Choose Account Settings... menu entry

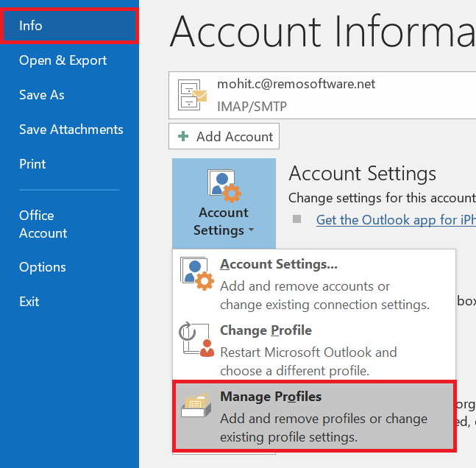coord(314,284)
